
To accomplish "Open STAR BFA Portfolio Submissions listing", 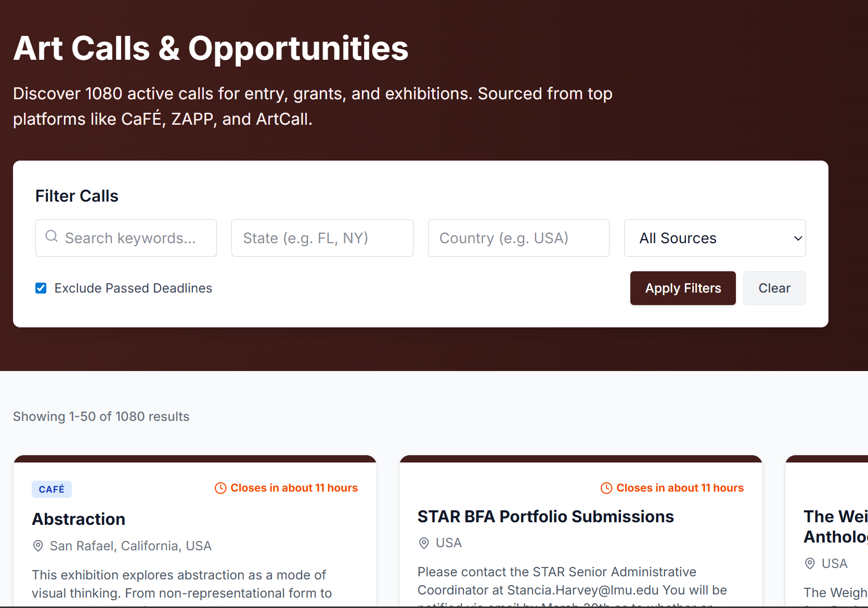I will (x=546, y=517).
